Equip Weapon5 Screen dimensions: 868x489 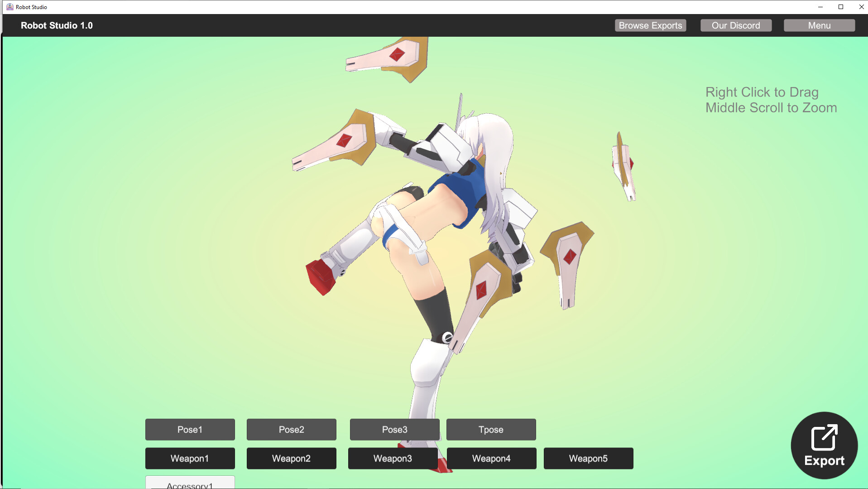coord(588,458)
